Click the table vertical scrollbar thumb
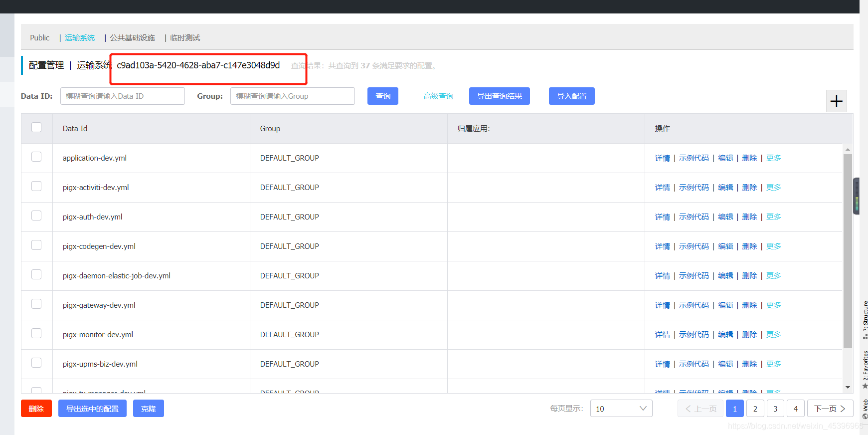The width and height of the screenshot is (868, 435). 848,251
